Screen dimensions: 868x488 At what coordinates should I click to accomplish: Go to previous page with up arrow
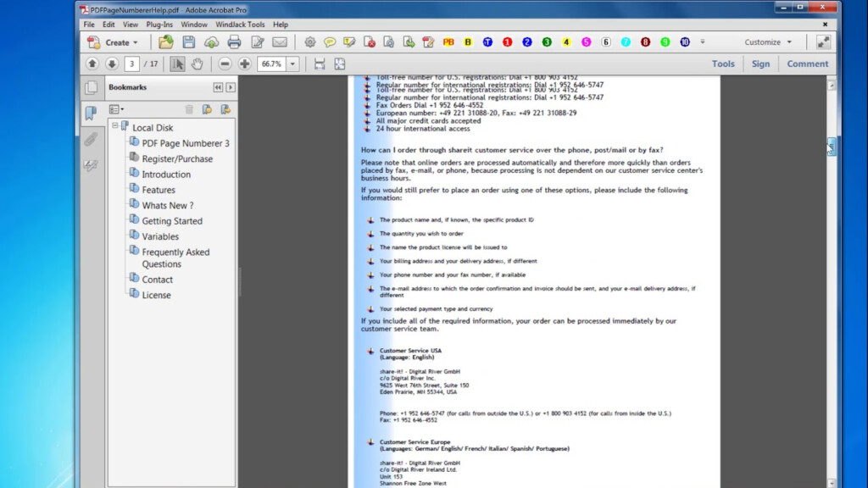[92, 64]
